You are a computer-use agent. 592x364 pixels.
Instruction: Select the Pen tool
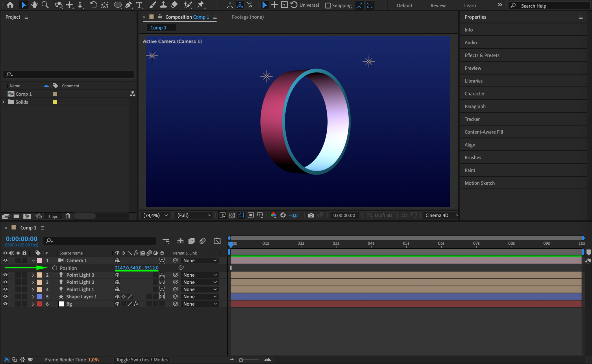tap(128, 5)
